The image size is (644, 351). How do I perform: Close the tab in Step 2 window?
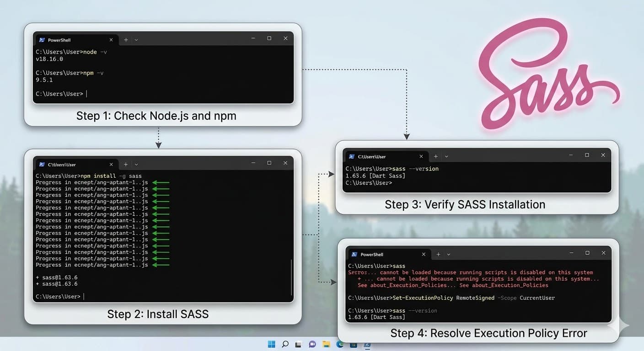pos(111,165)
